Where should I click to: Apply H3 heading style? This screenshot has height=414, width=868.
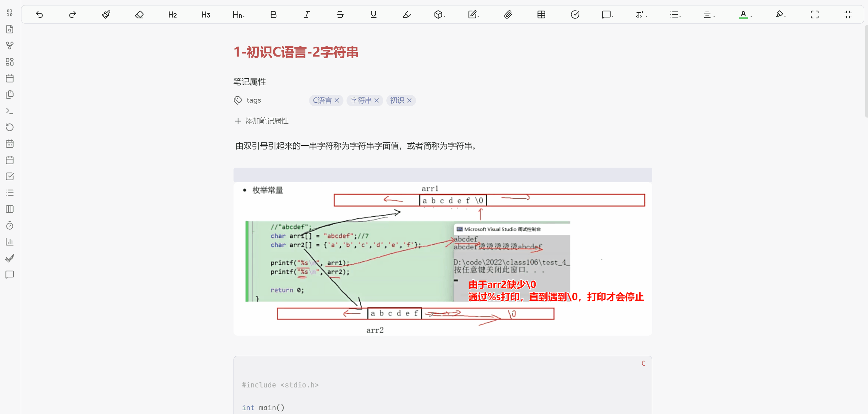206,15
